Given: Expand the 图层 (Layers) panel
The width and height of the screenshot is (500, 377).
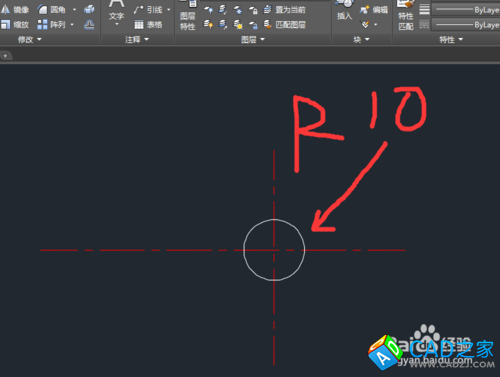Looking at the screenshot, I should (x=253, y=40).
